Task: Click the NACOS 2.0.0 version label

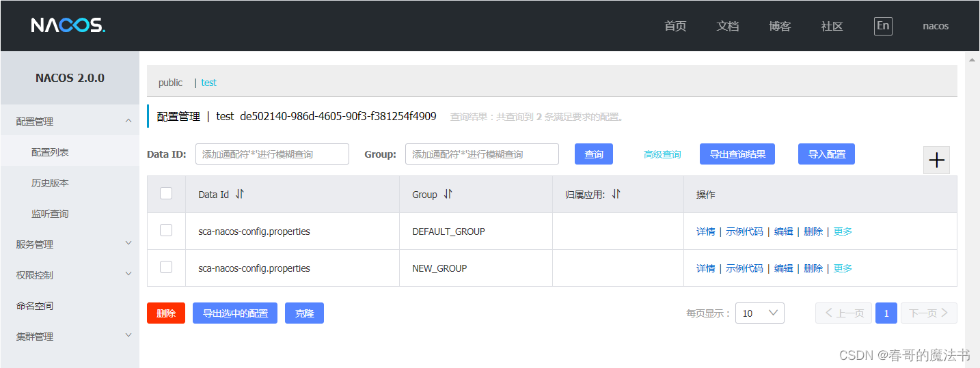Action: pos(70,78)
